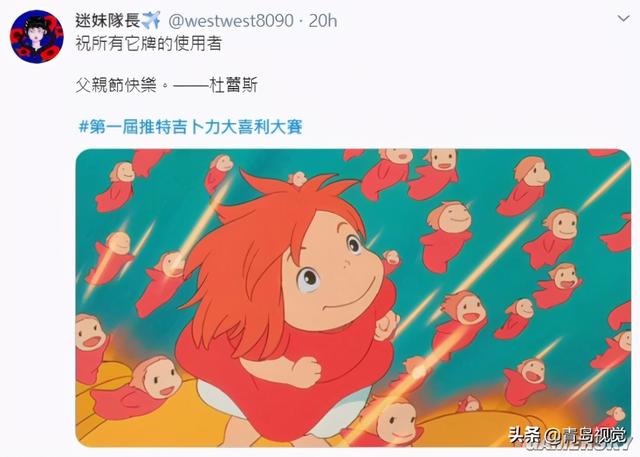640x457 pixels.
Task: Click the 头条@青岛视觉 watermark on the image
Action: pyautogui.click(x=567, y=435)
